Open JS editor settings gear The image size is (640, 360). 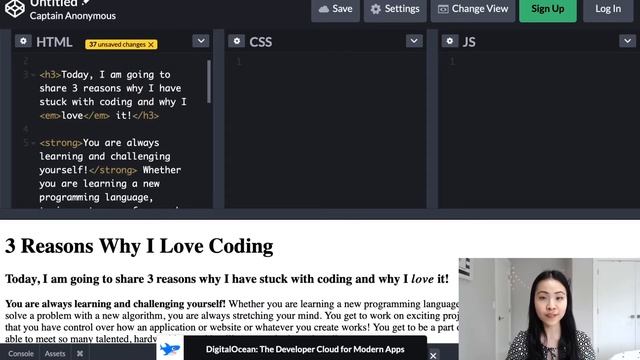coord(450,41)
